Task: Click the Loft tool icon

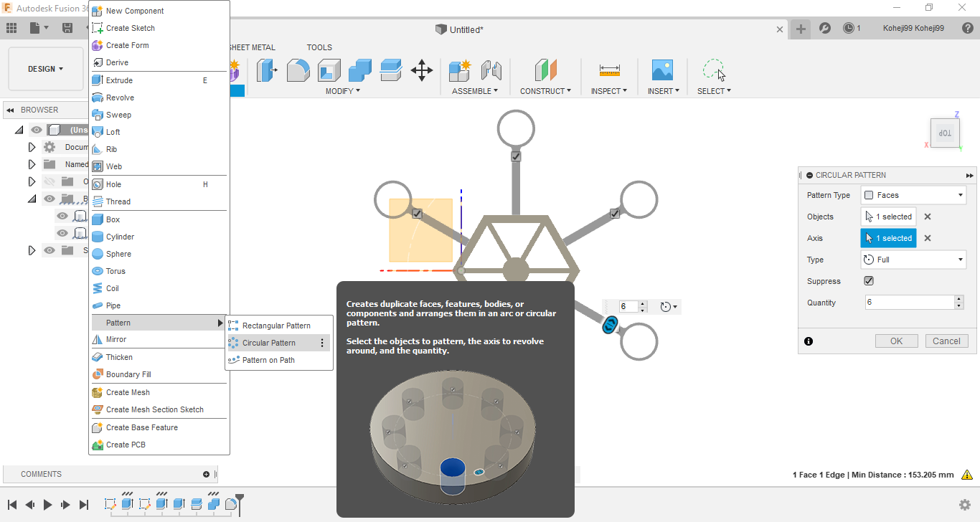Action: point(98,132)
